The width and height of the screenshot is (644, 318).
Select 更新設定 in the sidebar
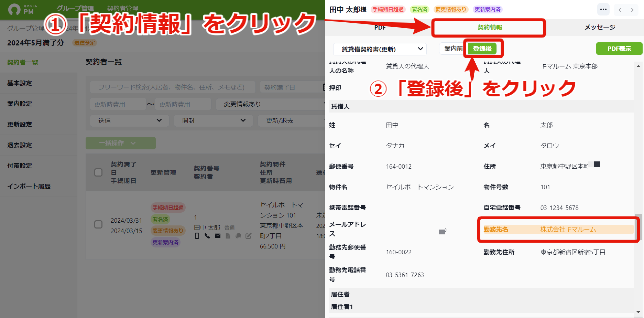pyautogui.click(x=39, y=124)
